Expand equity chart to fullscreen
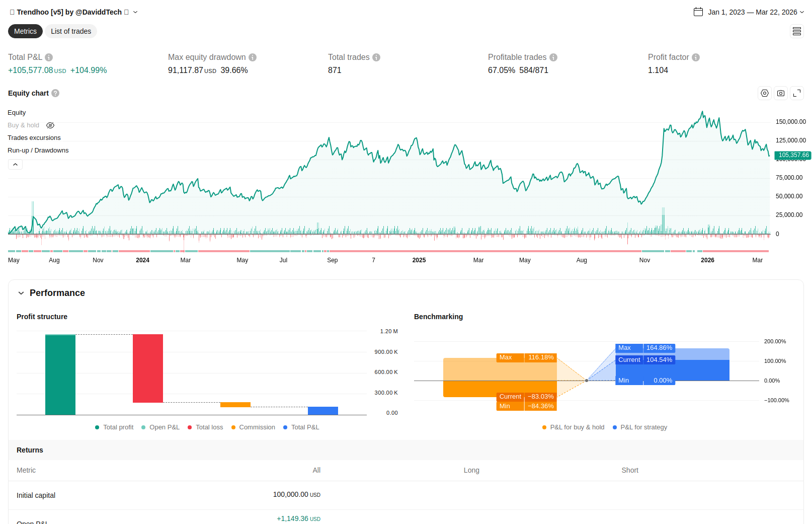Screen dimensions: 812x524 tap(797, 93)
